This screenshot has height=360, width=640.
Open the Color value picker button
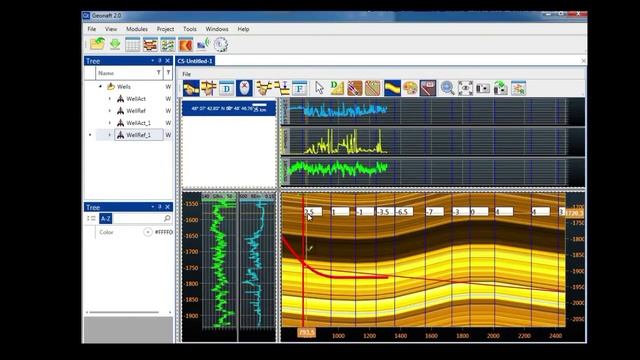click(148, 232)
